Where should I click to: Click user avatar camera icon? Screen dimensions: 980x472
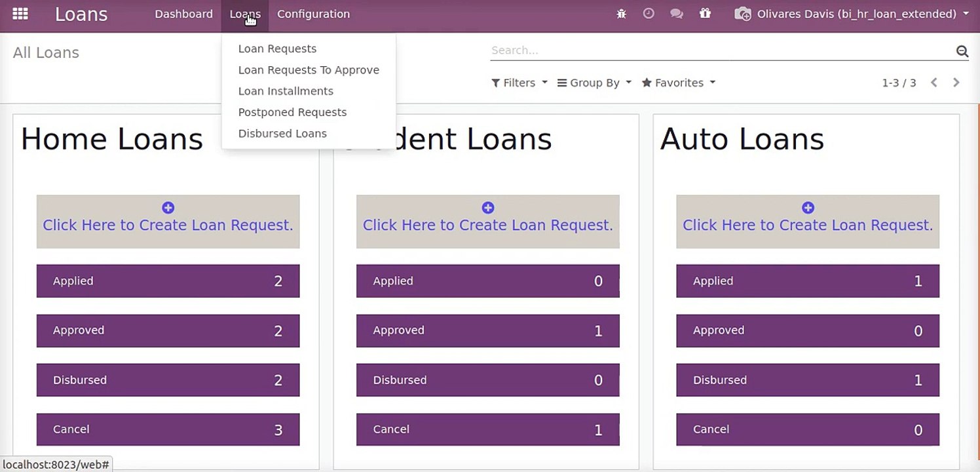[x=743, y=14]
